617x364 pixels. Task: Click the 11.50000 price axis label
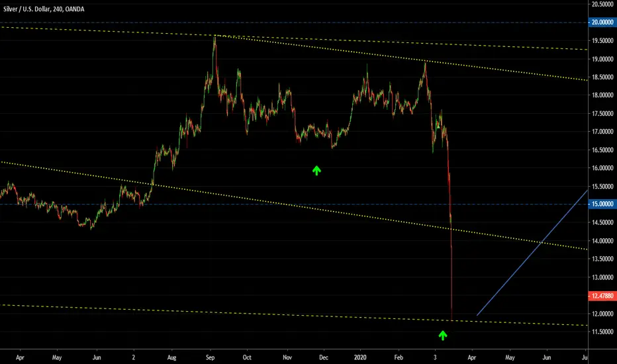click(x=602, y=332)
